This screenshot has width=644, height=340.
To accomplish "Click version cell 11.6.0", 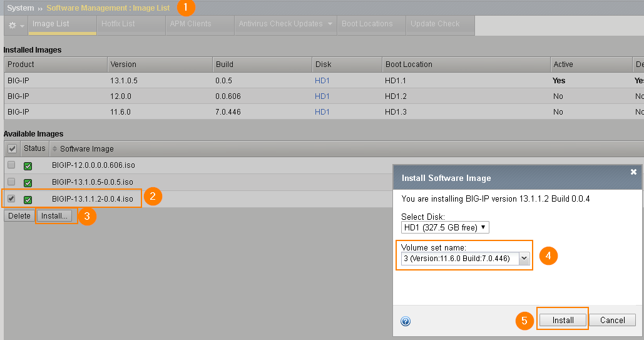I will click(120, 112).
